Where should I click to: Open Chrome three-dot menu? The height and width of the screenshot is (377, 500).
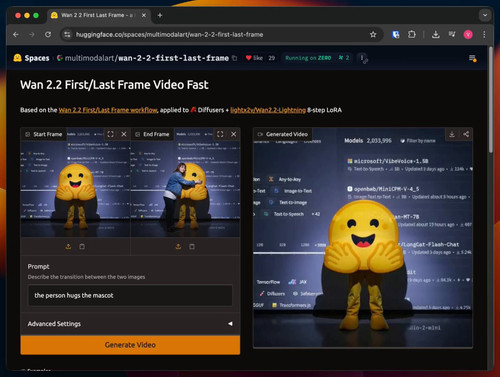pos(484,34)
